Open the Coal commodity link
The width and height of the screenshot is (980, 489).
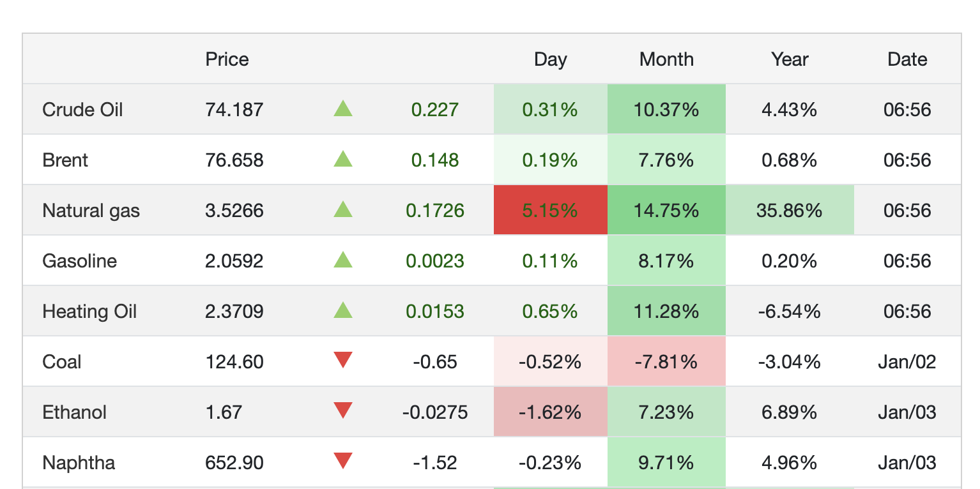click(61, 362)
